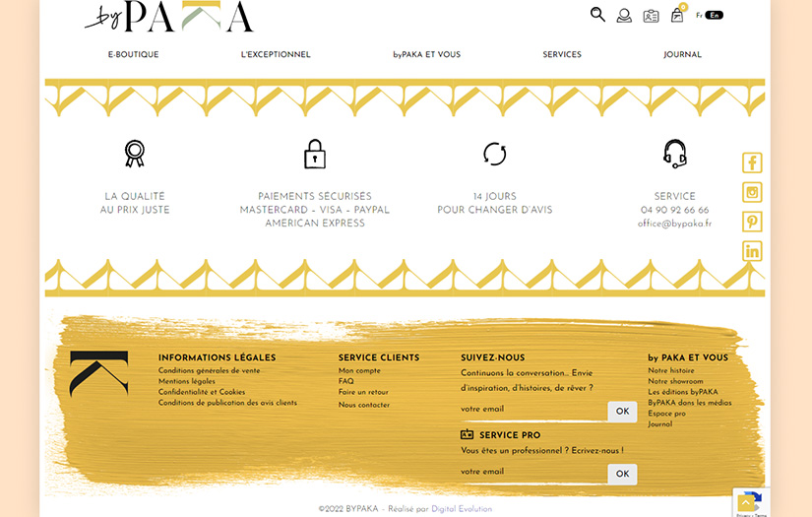Open the search magnifier icon
This screenshot has height=517, width=812.
(x=597, y=15)
